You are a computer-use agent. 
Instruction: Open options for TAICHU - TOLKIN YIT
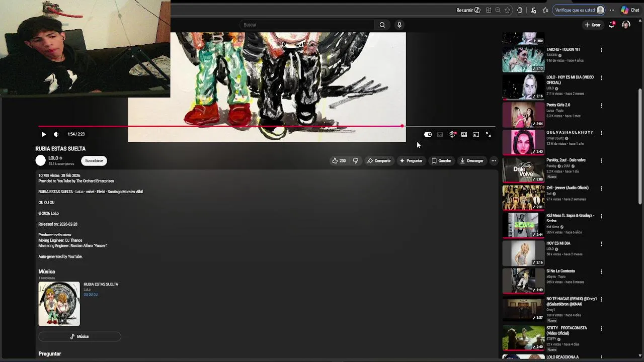click(601, 50)
